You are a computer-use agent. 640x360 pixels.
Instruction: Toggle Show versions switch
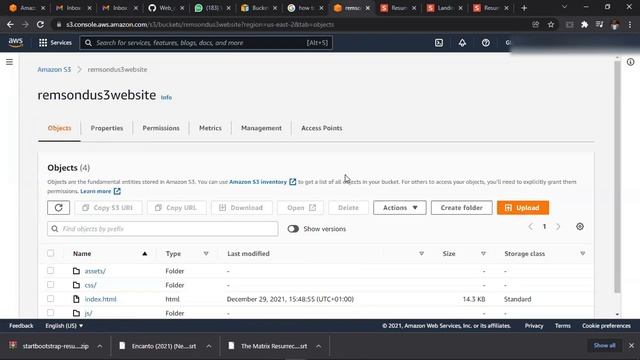pyautogui.click(x=293, y=229)
